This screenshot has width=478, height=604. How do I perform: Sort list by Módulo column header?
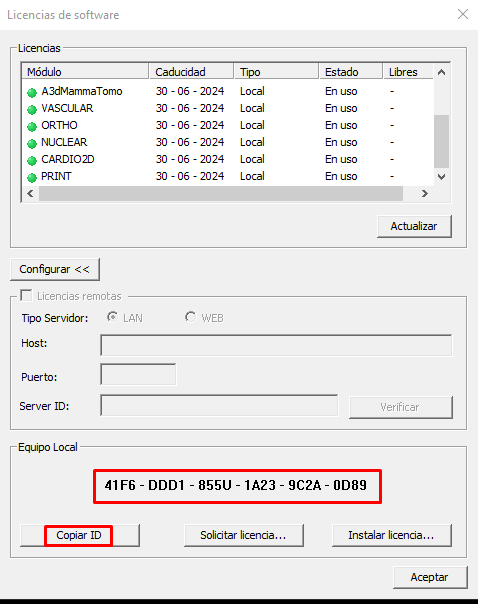pyautogui.click(x=86, y=72)
